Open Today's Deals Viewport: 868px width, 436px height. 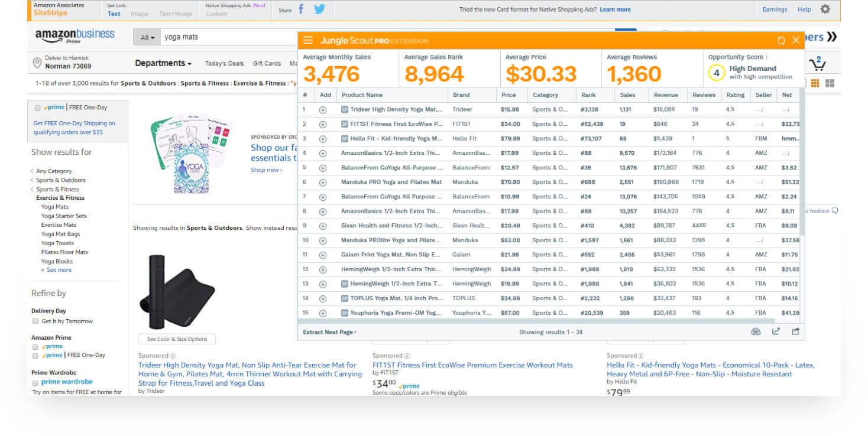[x=225, y=64]
